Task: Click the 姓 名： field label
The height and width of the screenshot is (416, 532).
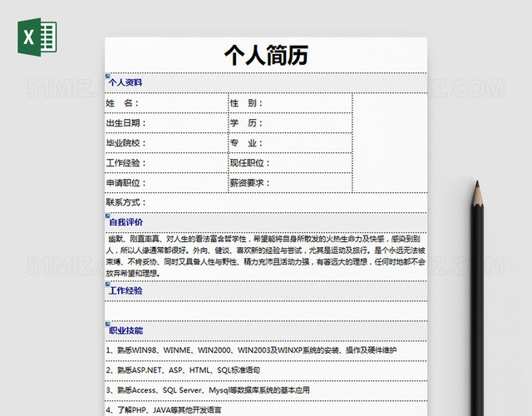Action: (x=122, y=103)
